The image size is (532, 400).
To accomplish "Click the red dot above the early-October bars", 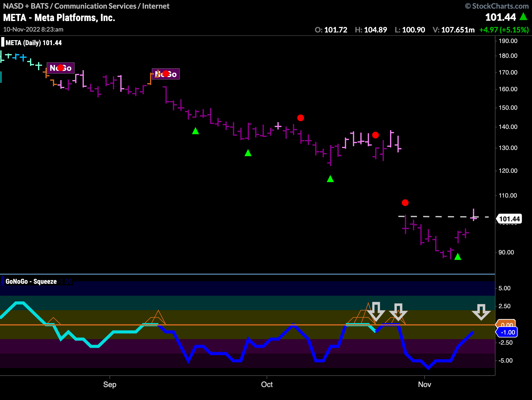I will [301, 118].
